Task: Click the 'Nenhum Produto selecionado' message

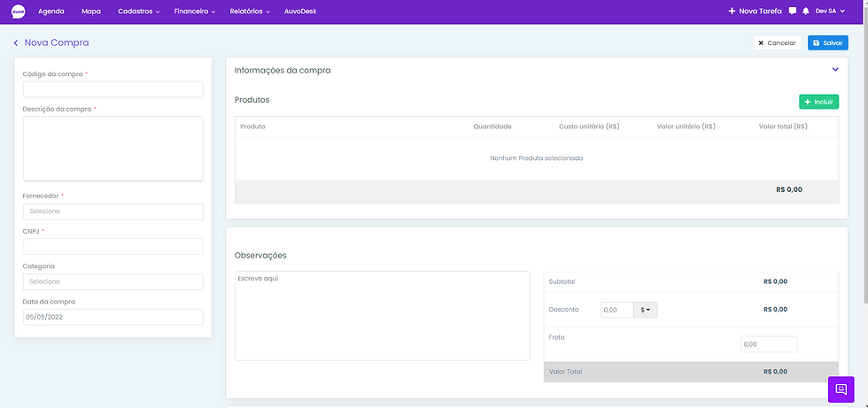Action: (537, 158)
